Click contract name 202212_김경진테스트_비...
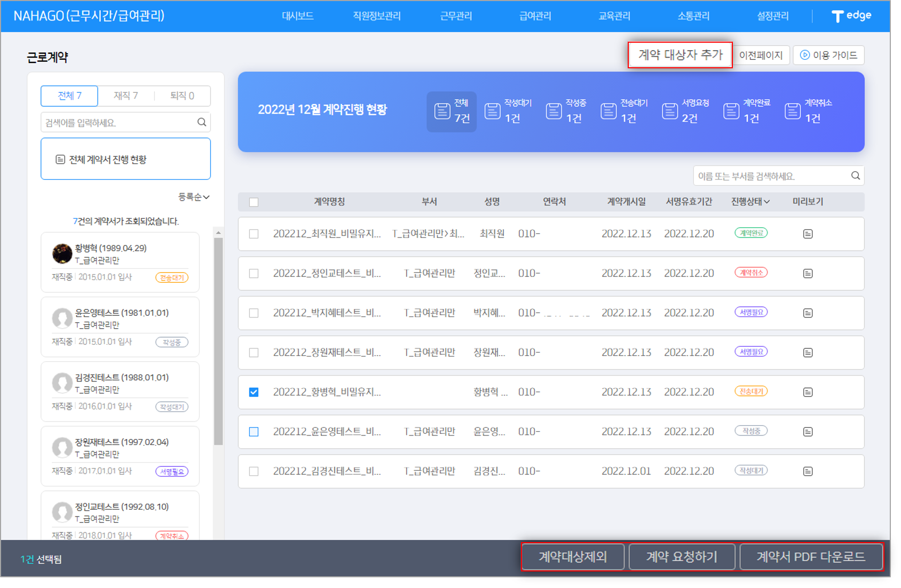 327,471
